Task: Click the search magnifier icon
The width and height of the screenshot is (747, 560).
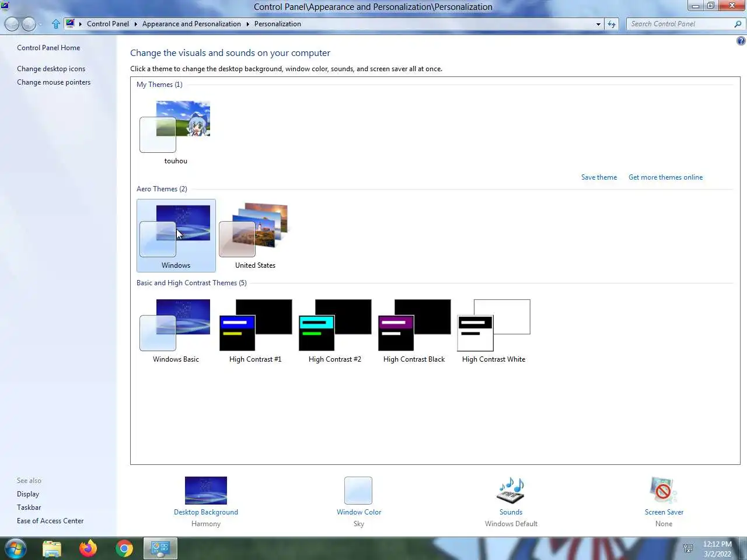Action: [738, 24]
